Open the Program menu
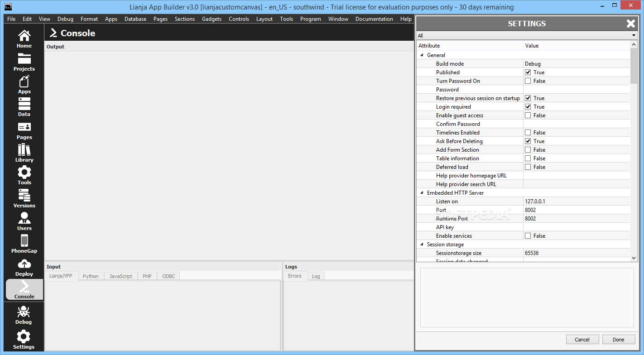 tap(311, 19)
